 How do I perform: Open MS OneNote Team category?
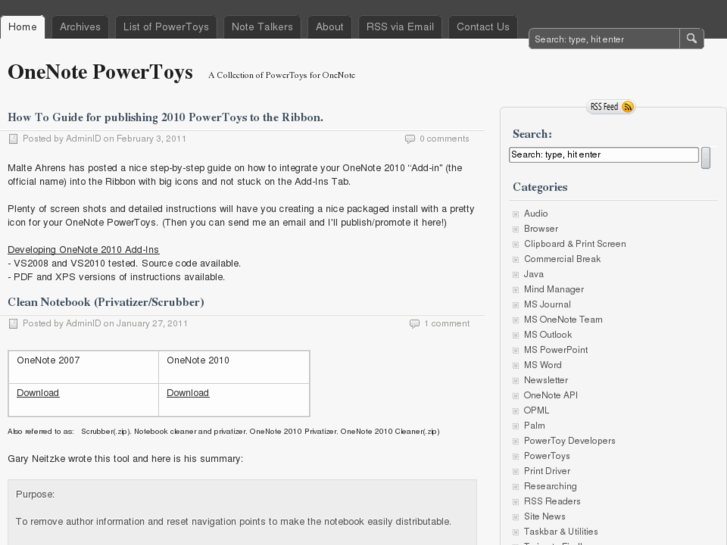[x=563, y=320]
